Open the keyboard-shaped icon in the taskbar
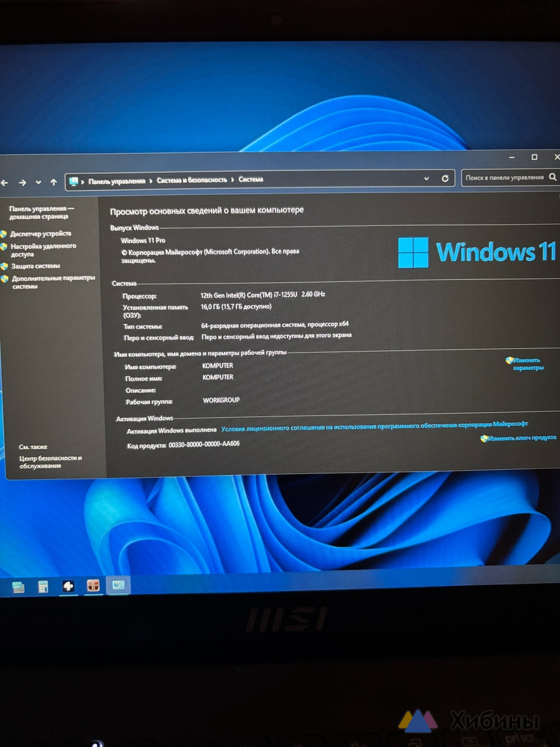Viewport: 560px width, 747px height. 18,587
